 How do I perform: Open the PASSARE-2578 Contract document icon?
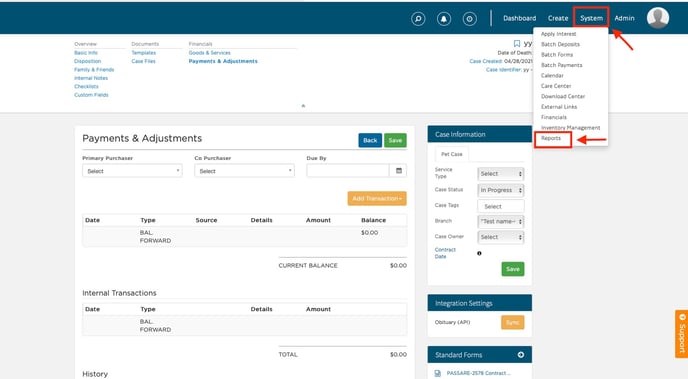point(437,373)
